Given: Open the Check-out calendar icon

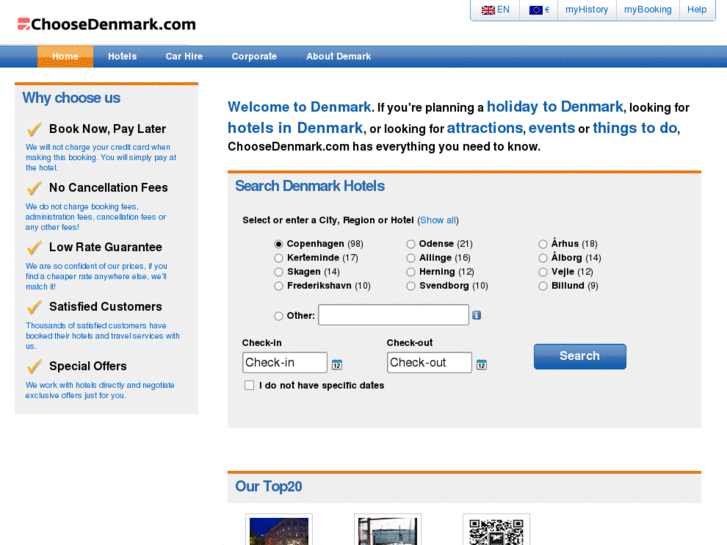Looking at the screenshot, I should coord(481,365).
